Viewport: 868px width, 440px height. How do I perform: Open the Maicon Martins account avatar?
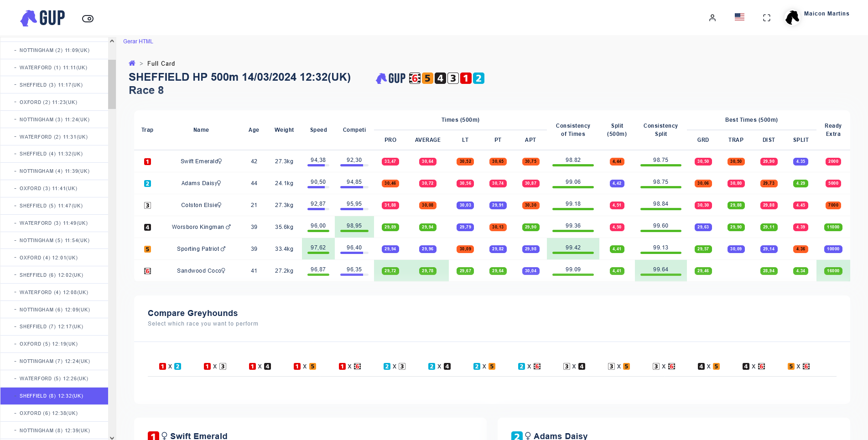792,18
